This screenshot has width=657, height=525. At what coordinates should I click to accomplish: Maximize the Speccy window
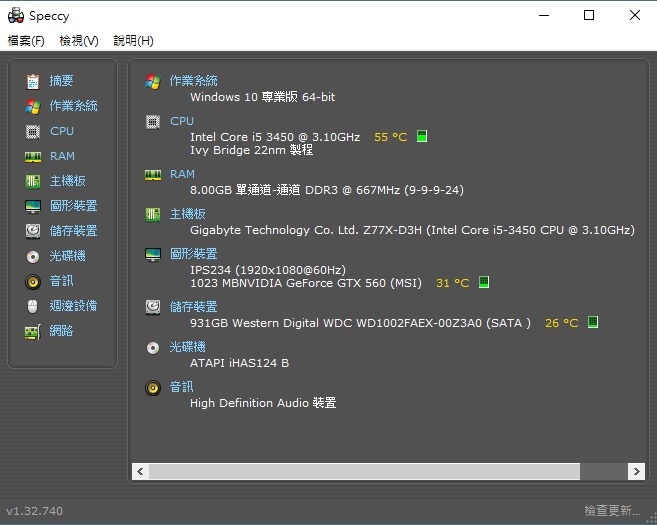click(x=589, y=16)
